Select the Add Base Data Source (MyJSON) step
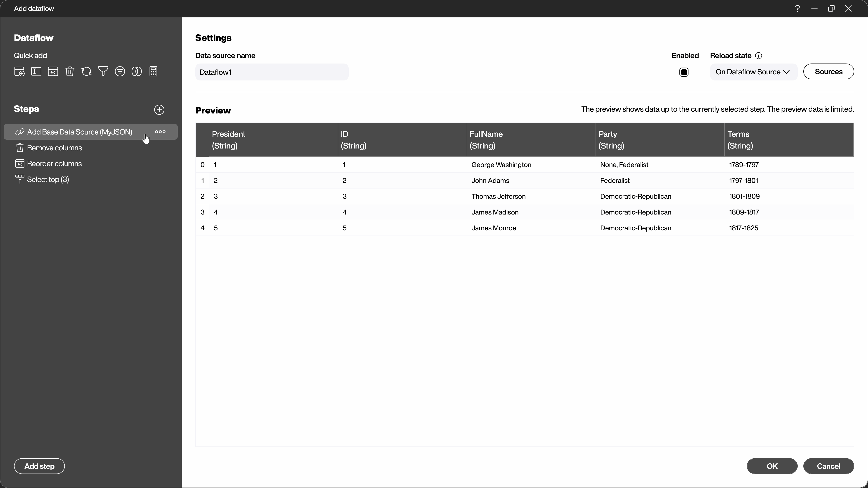Viewport: 868px width, 488px height. (91, 132)
